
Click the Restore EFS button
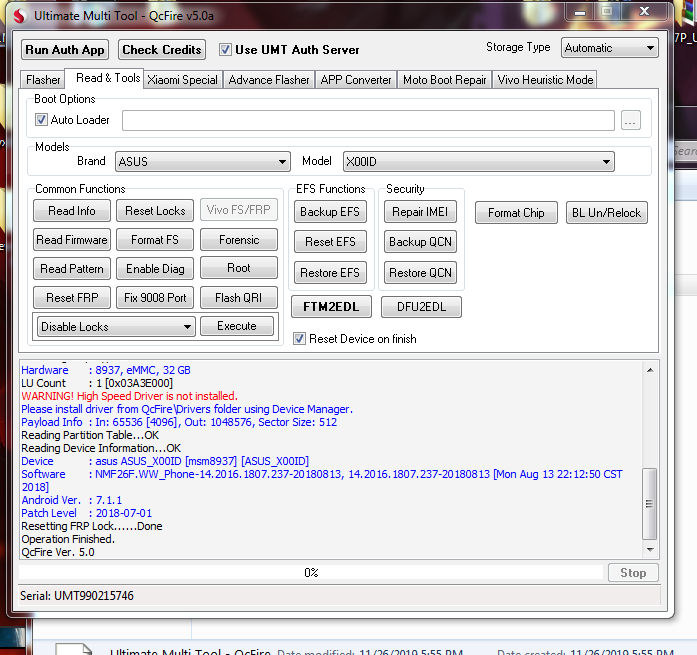pyautogui.click(x=330, y=272)
